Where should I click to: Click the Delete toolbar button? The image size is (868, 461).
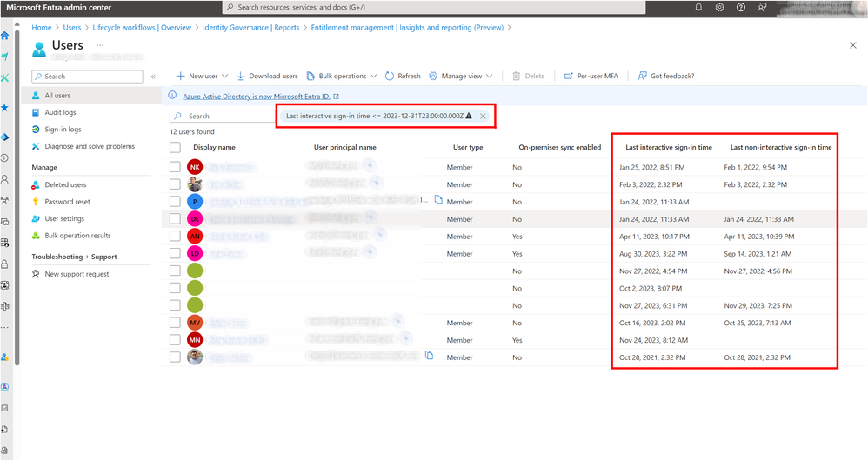coord(529,76)
